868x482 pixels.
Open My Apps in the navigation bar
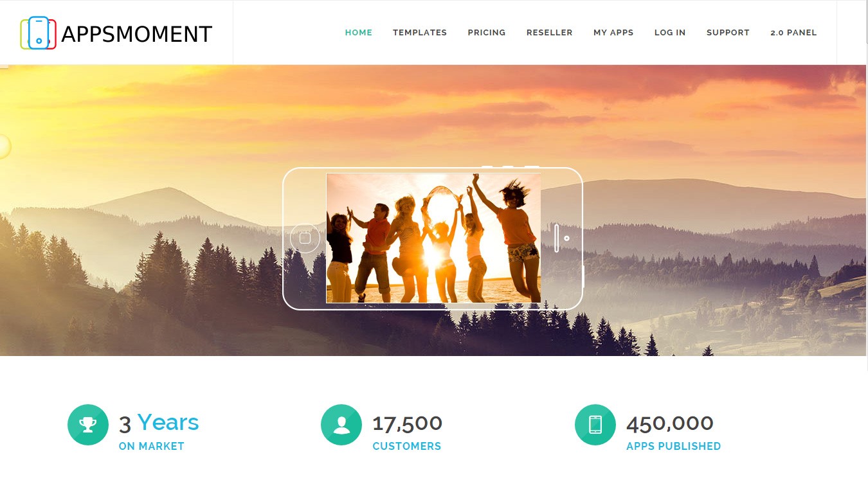tap(613, 33)
